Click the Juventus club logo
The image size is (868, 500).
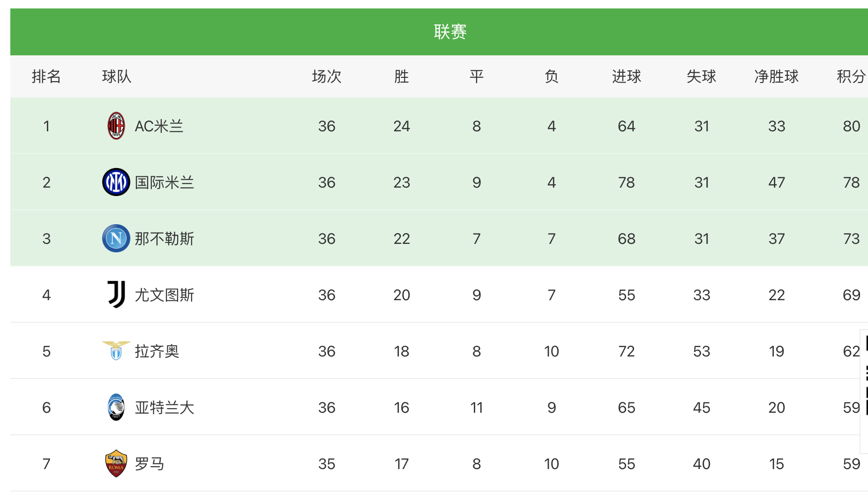click(116, 295)
